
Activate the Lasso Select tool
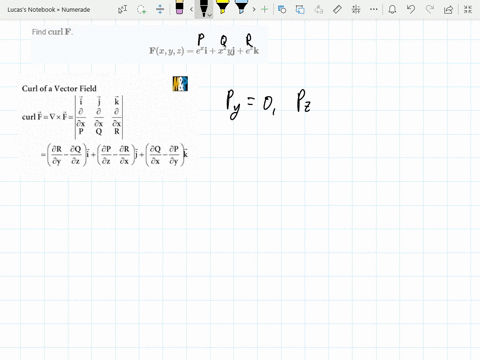(x=141, y=9)
